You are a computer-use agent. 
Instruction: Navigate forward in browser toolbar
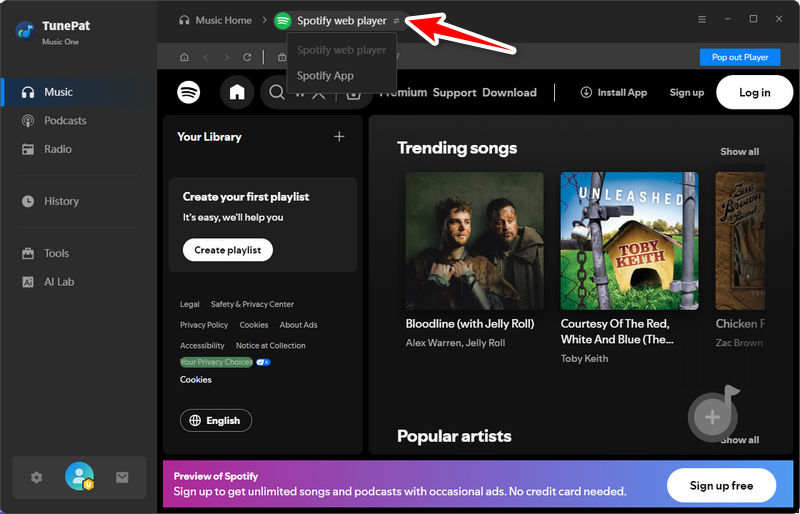click(227, 57)
